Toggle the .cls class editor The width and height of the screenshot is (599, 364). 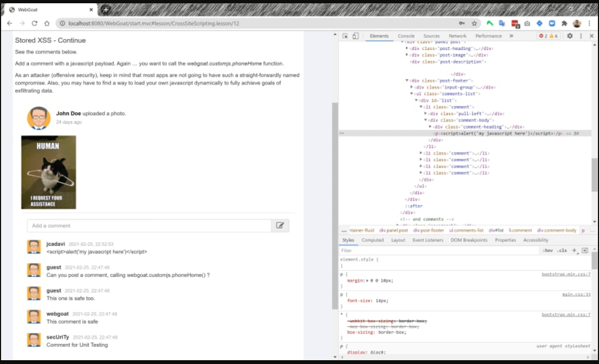click(562, 250)
